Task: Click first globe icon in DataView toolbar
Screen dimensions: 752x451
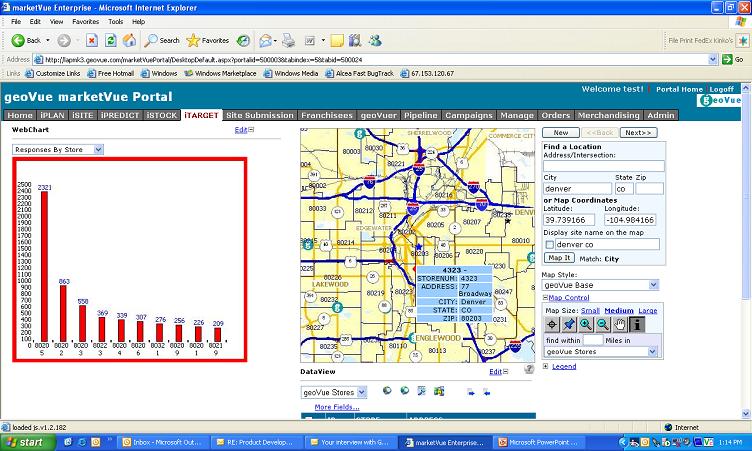Action: pyautogui.click(x=387, y=391)
